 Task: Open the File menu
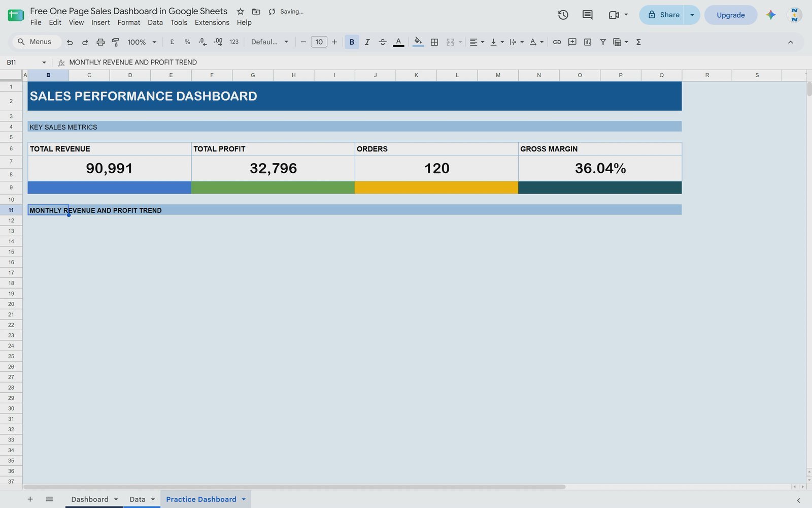coord(36,22)
